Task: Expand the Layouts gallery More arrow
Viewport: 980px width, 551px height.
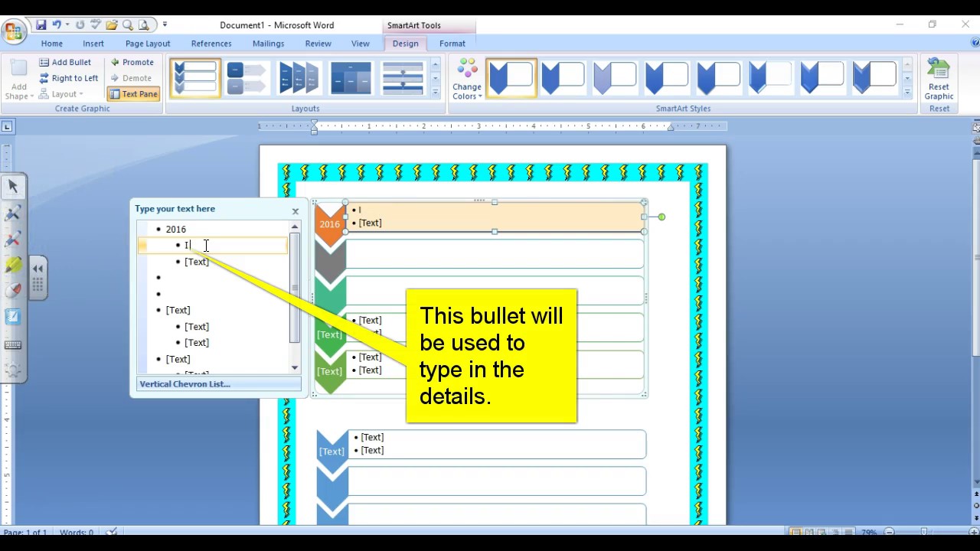Action: 435,92
